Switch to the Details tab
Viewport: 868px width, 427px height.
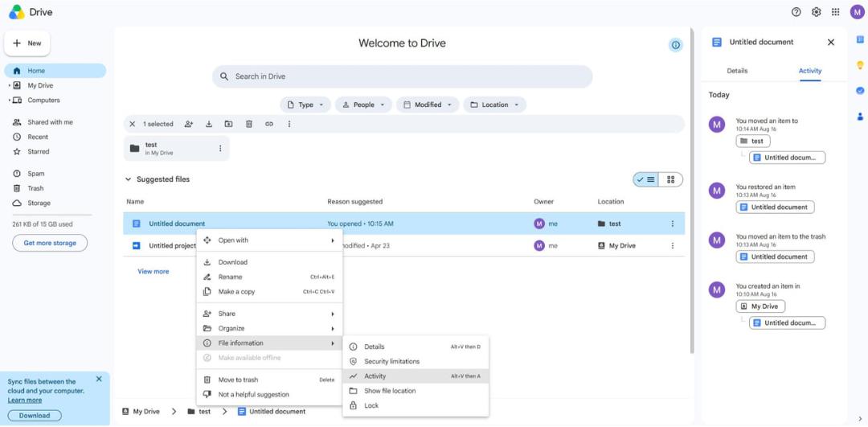click(x=737, y=71)
